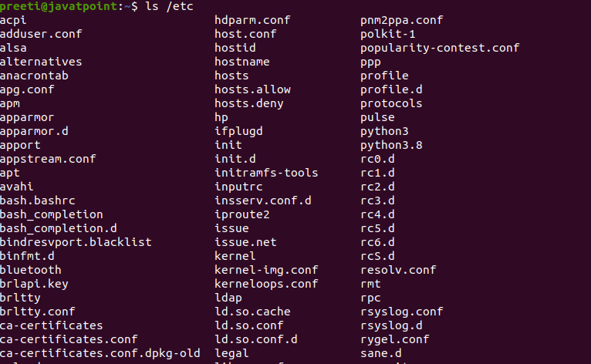Select the hdparm.conf entry
591x364 pixels.
(252, 20)
